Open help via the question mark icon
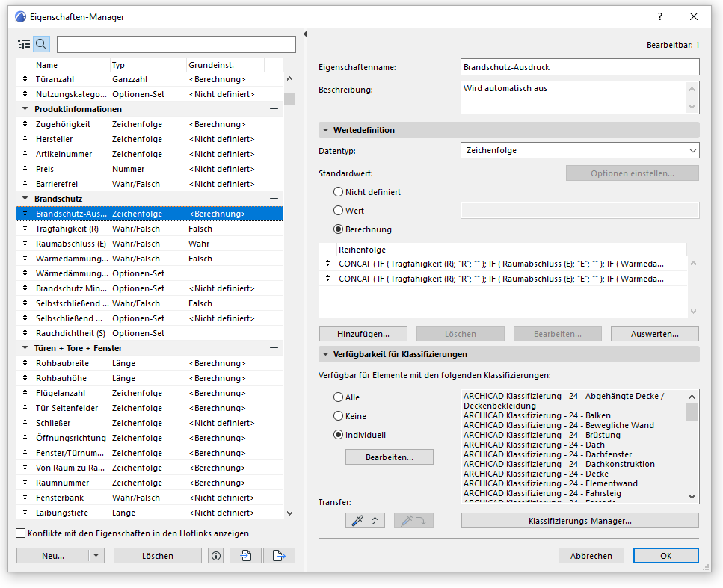 coord(659,16)
